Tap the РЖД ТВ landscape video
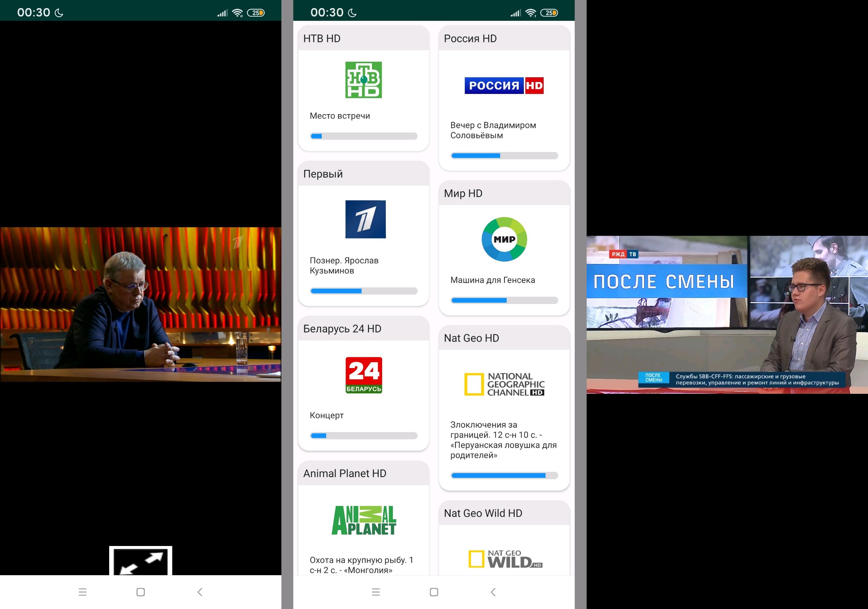Image resolution: width=868 pixels, height=609 pixels. [727, 315]
